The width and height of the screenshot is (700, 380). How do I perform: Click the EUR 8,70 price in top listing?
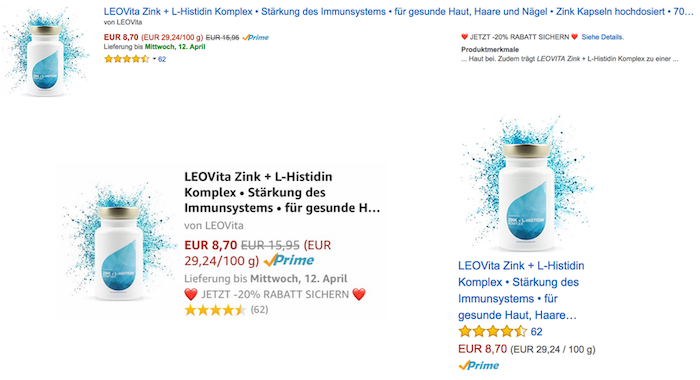(121, 38)
